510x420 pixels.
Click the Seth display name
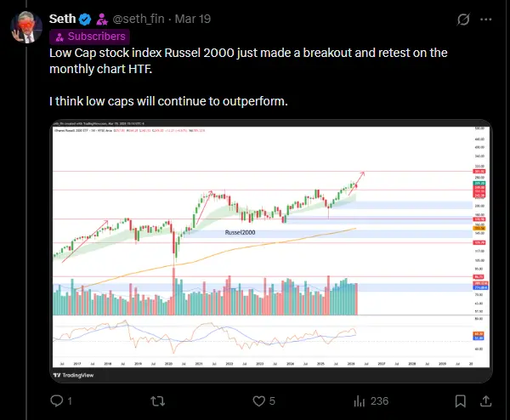[x=62, y=19]
